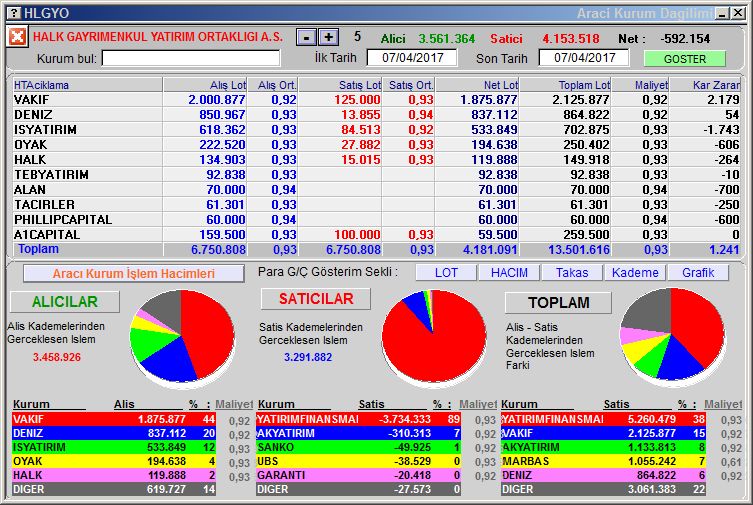Click the help question mark icon in title bar
The height and width of the screenshot is (505, 753).
click(15, 12)
